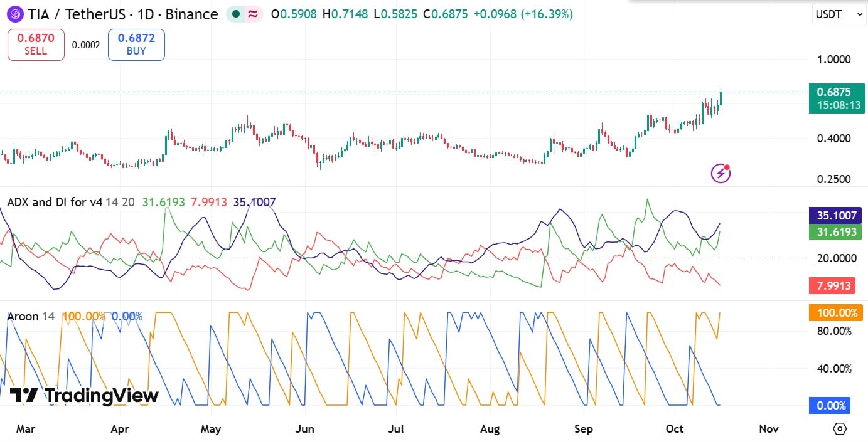Click the Oct label on time axis
Image resolution: width=868 pixels, height=444 pixels.
[x=675, y=429]
